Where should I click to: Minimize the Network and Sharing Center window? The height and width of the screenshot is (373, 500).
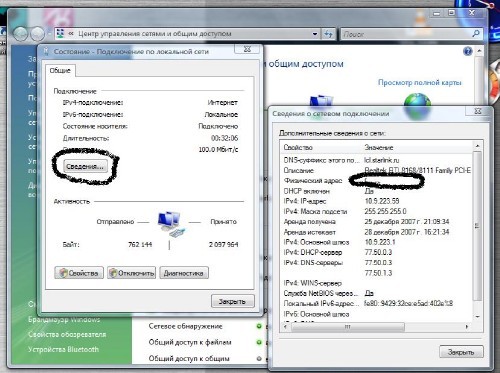pyautogui.click(x=437, y=13)
